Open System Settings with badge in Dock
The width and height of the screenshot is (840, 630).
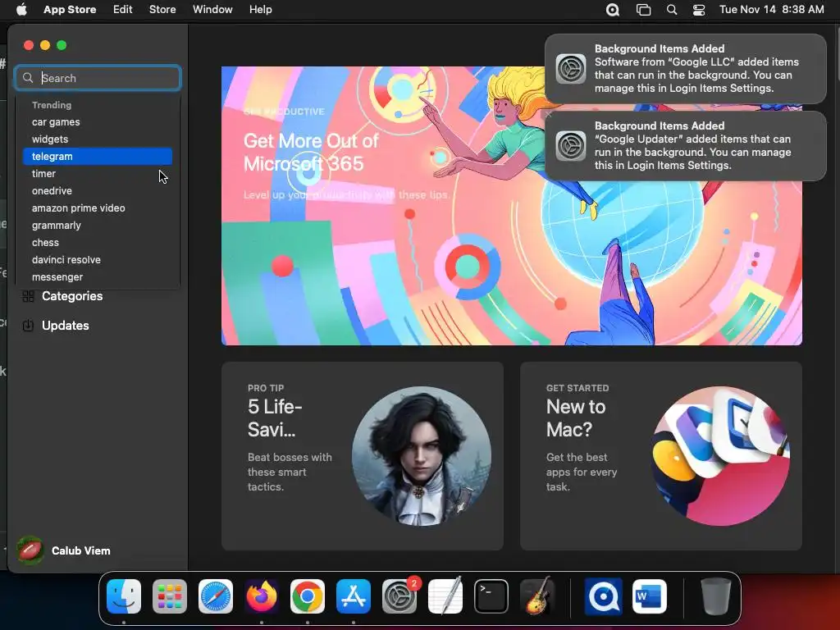399,596
